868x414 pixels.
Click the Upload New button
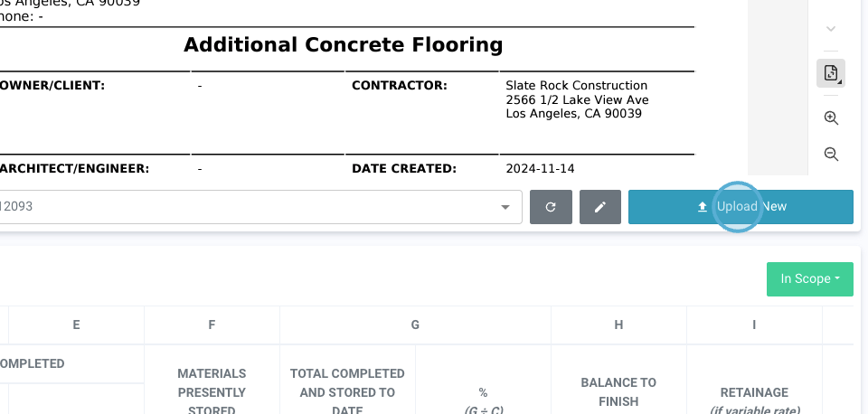tap(741, 207)
